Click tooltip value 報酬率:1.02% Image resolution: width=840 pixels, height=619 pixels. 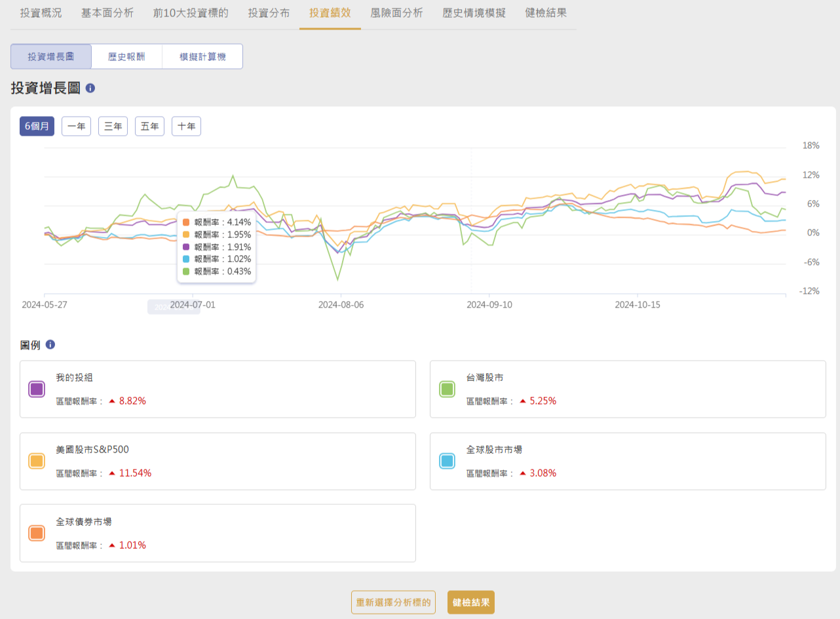coord(222,259)
